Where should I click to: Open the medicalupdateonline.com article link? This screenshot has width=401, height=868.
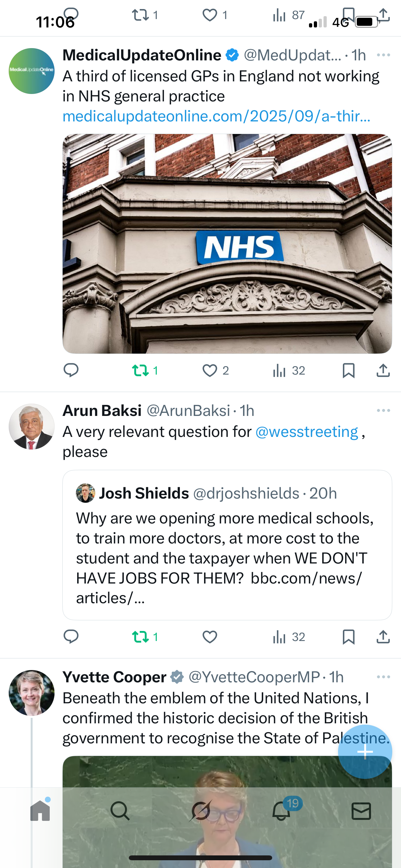click(x=216, y=116)
